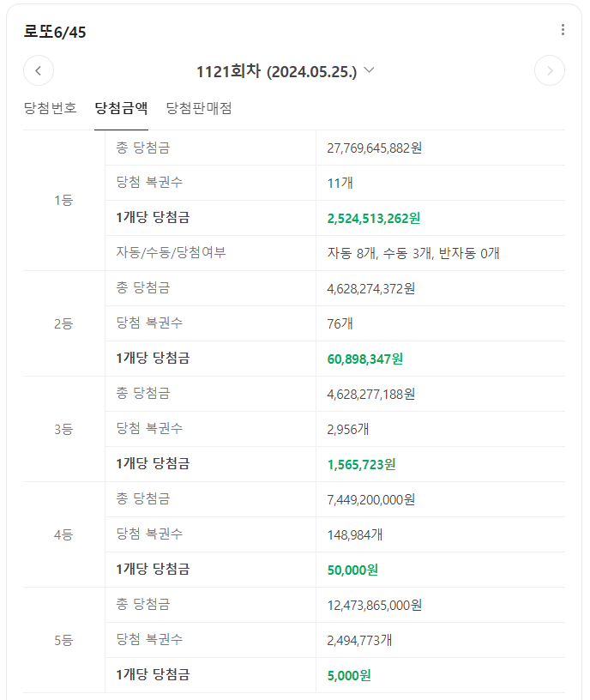Select the 2,956개 winner count for 3등
The height and width of the screenshot is (700, 590).
point(343,429)
